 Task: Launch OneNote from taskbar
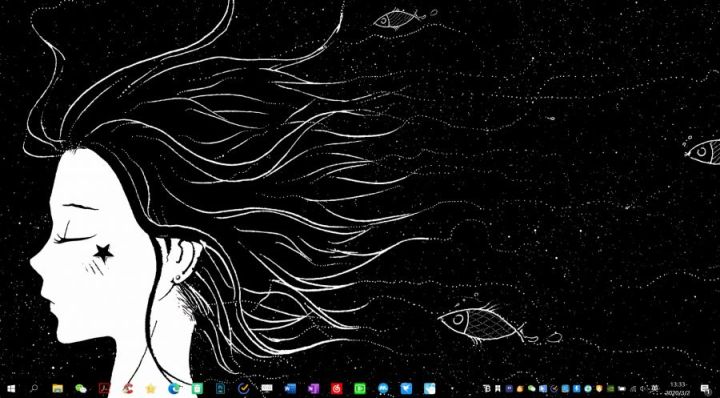coord(314,389)
